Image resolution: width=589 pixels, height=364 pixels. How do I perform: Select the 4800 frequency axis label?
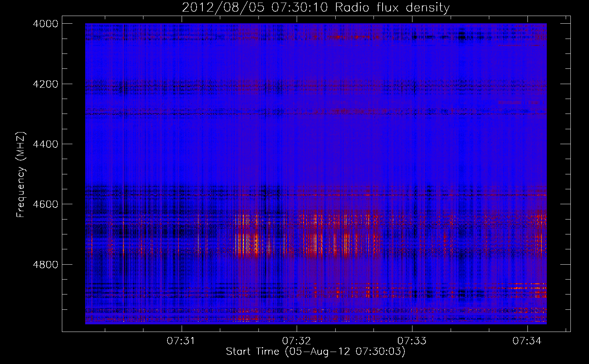[x=46, y=265]
